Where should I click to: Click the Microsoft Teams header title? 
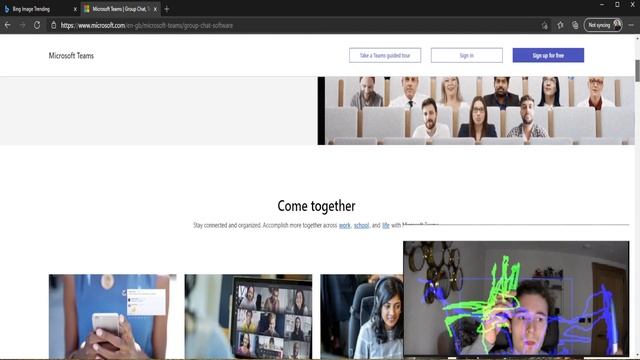tap(71, 56)
